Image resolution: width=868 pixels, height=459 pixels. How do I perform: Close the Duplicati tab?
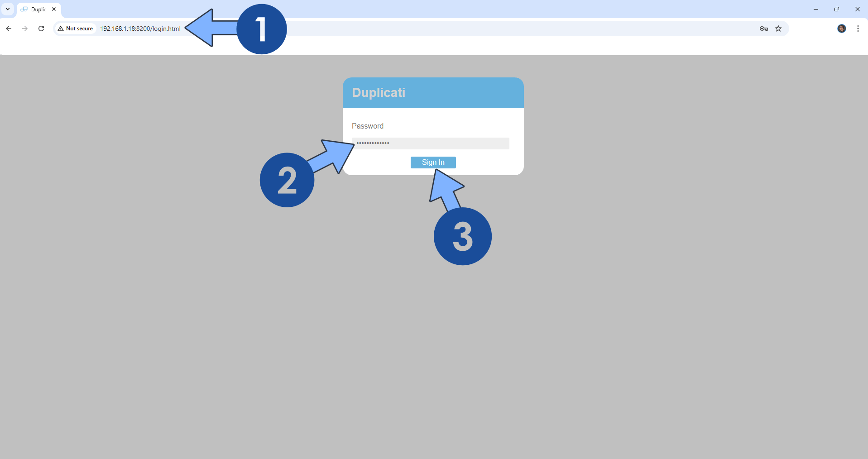pyautogui.click(x=54, y=9)
